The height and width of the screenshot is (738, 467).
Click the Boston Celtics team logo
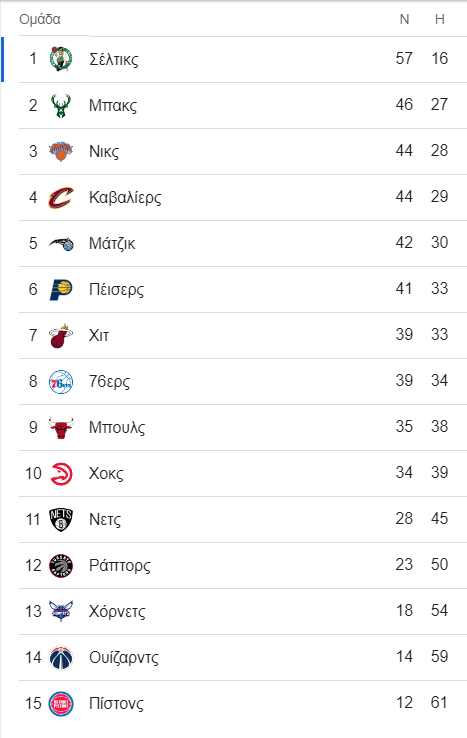click(61, 59)
